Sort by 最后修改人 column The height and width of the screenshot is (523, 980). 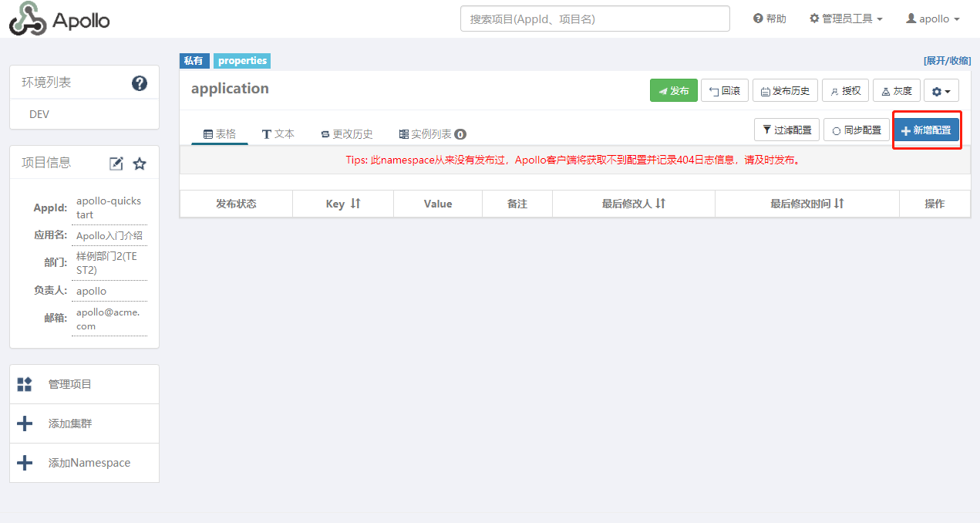click(x=633, y=204)
